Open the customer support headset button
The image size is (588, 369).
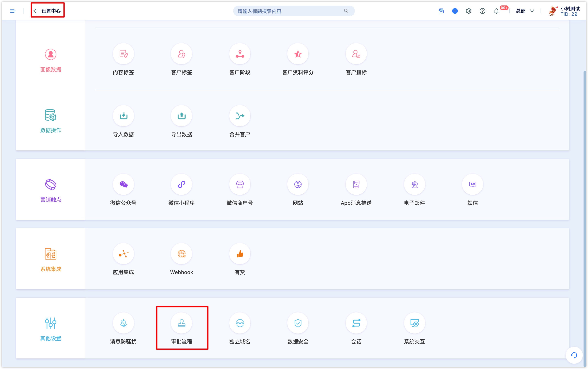574,355
